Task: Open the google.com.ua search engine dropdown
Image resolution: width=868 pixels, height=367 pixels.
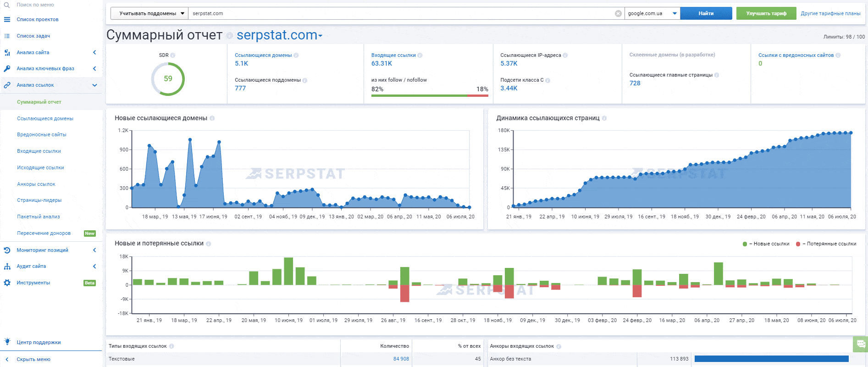Action: click(x=652, y=14)
